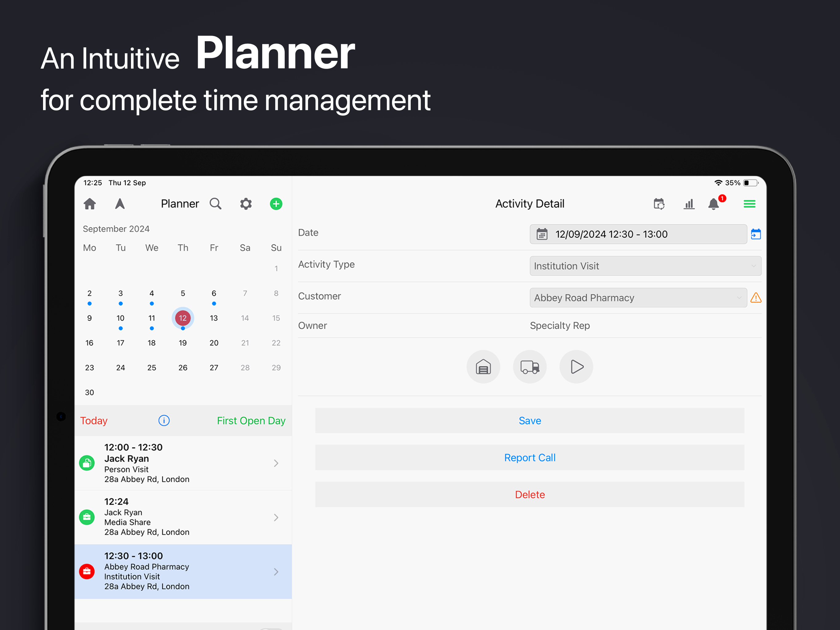Viewport: 840px width, 630px height.
Task: Select September 19 in calendar
Action: coord(183,343)
